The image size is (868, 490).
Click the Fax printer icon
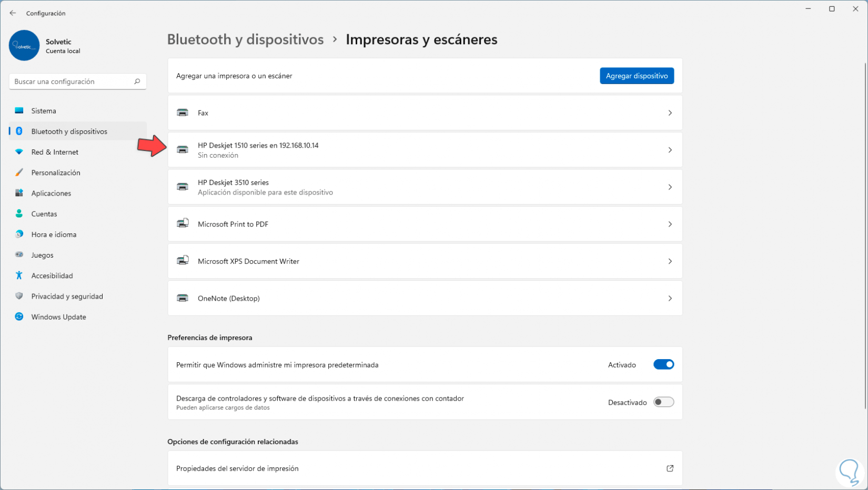[183, 113]
